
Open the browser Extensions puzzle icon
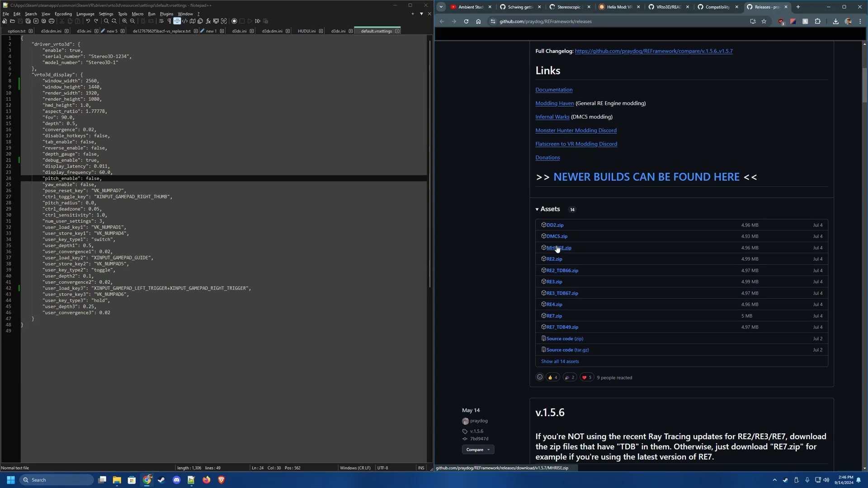click(817, 21)
